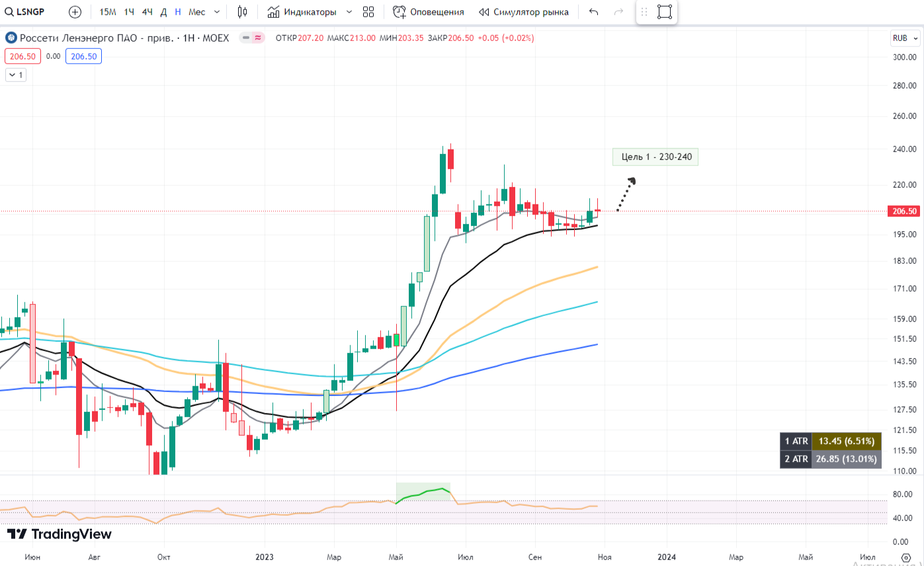
Task: Click the red 206.50 sell price box
Action: pos(23,56)
